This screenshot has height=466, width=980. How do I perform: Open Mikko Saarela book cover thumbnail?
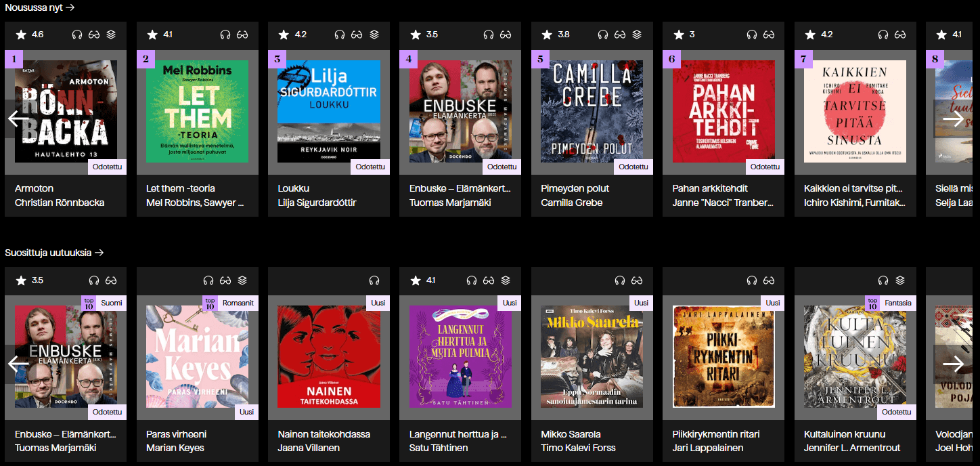coord(592,357)
